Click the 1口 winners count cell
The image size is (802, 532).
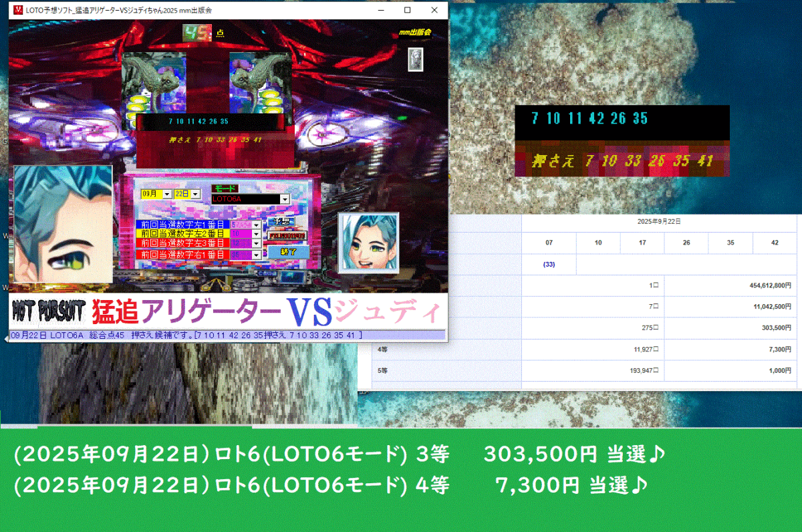coord(593,285)
